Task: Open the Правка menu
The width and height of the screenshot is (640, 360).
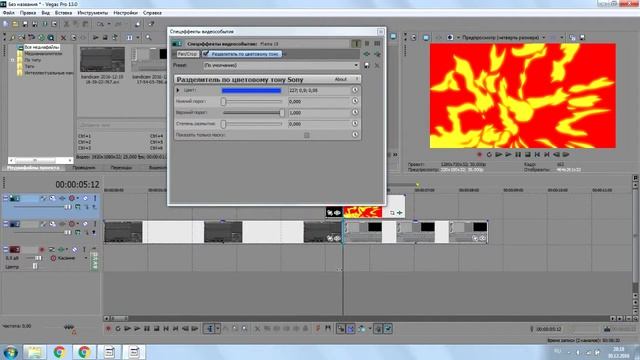Action: pyautogui.click(x=28, y=13)
